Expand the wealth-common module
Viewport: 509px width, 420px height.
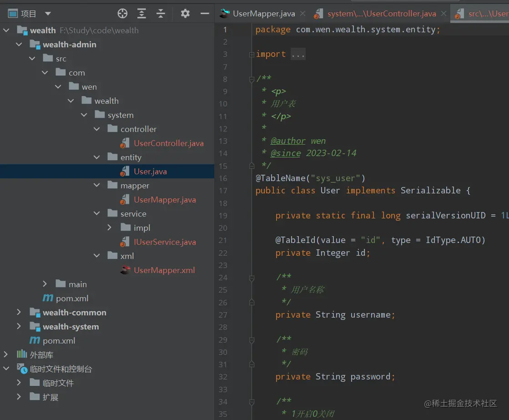[19, 313]
